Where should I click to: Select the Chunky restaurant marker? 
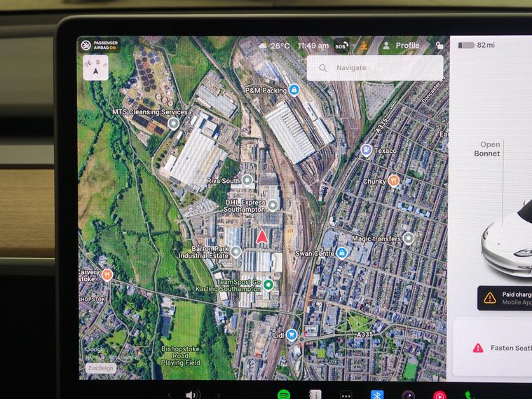click(x=393, y=181)
